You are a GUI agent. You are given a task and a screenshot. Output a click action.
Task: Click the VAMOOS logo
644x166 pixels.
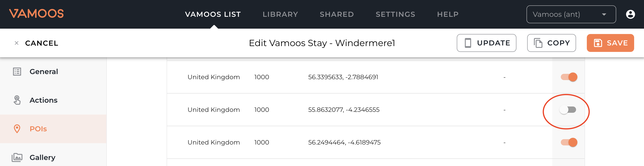(37, 14)
